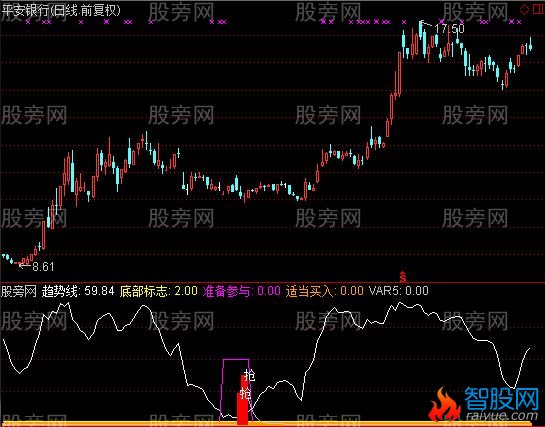Click the chart title 平安银行(日线 前复权)
The width and height of the screenshot is (545, 427).
point(61,11)
